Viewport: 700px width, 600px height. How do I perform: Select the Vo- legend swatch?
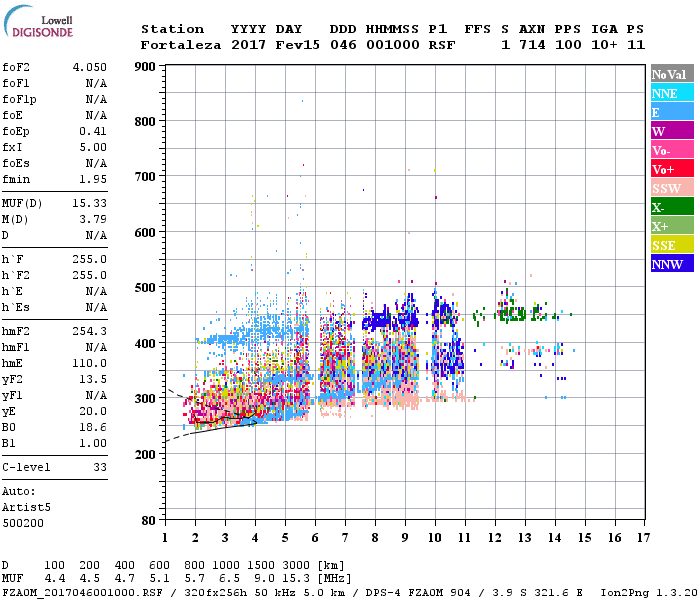click(x=672, y=150)
